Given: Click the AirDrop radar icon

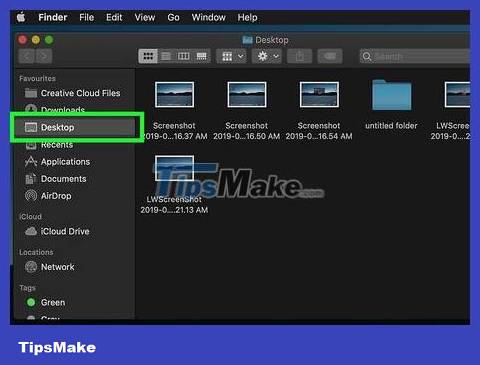Looking at the screenshot, I should (31, 196).
